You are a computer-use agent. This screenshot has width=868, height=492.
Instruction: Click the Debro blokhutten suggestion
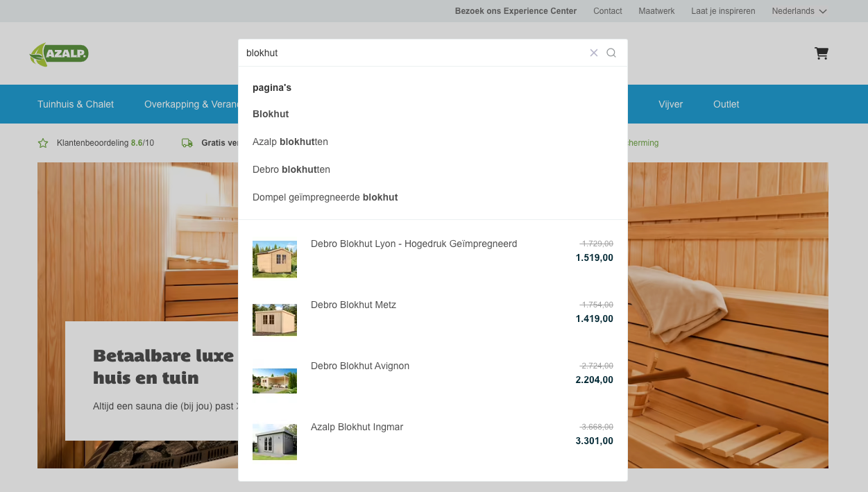click(291, 169)
